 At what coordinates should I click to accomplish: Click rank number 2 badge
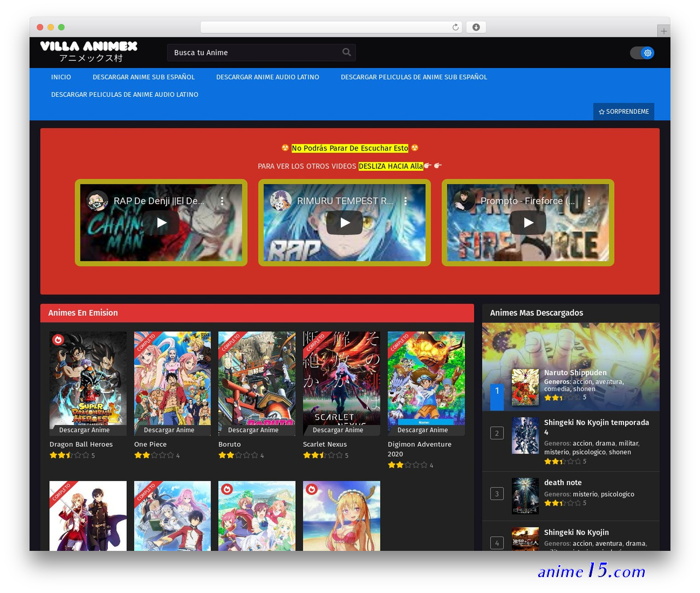pos(497,433)
